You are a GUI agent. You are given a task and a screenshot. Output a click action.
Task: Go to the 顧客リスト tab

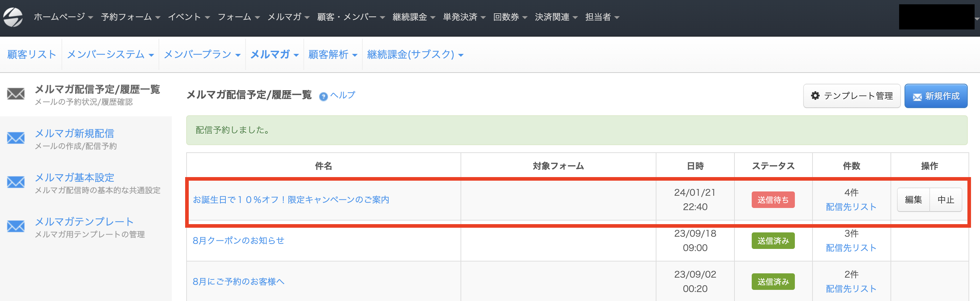[32, 55]
